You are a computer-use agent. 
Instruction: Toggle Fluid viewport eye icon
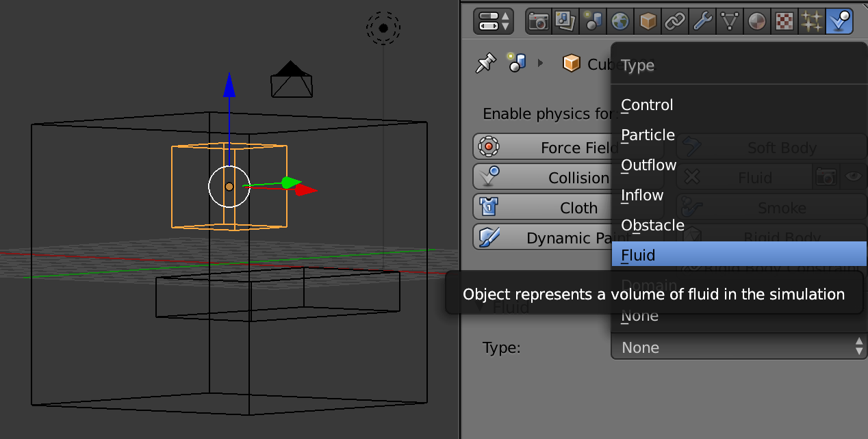tap(853, 178)
